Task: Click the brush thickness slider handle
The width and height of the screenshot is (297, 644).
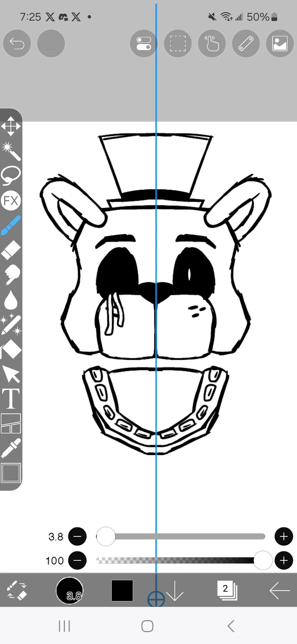Action: (x=106, y=537)
